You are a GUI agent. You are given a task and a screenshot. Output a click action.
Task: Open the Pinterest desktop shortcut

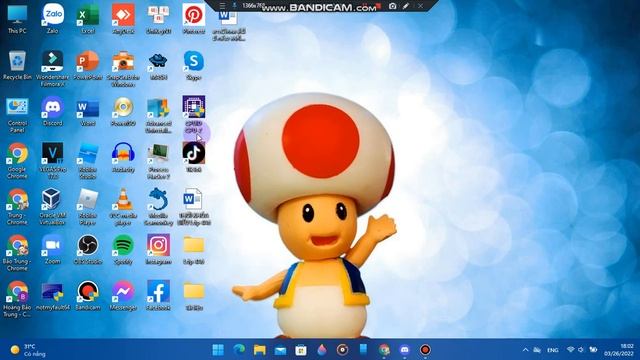[194, 19]
